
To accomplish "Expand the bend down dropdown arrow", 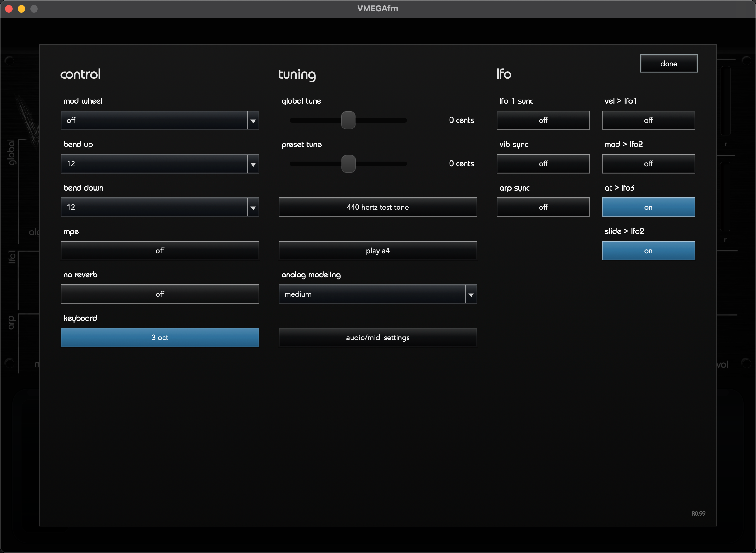I will point(253,208).
